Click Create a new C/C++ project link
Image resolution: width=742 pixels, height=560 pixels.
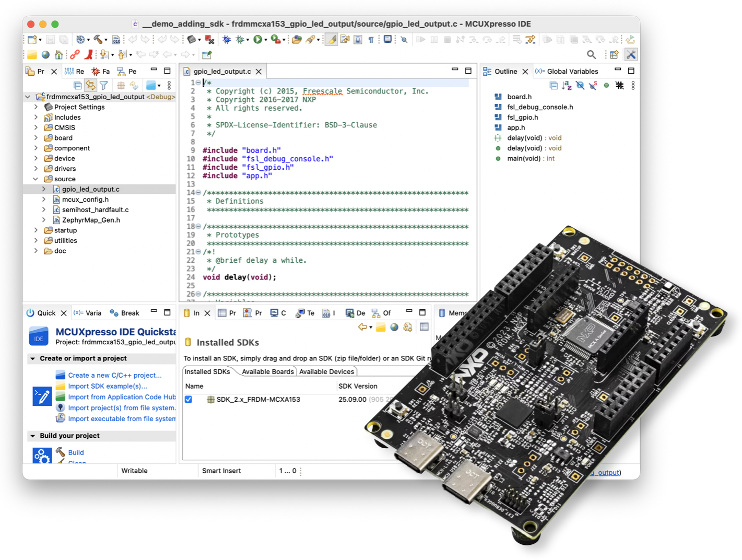pos(115,375)
